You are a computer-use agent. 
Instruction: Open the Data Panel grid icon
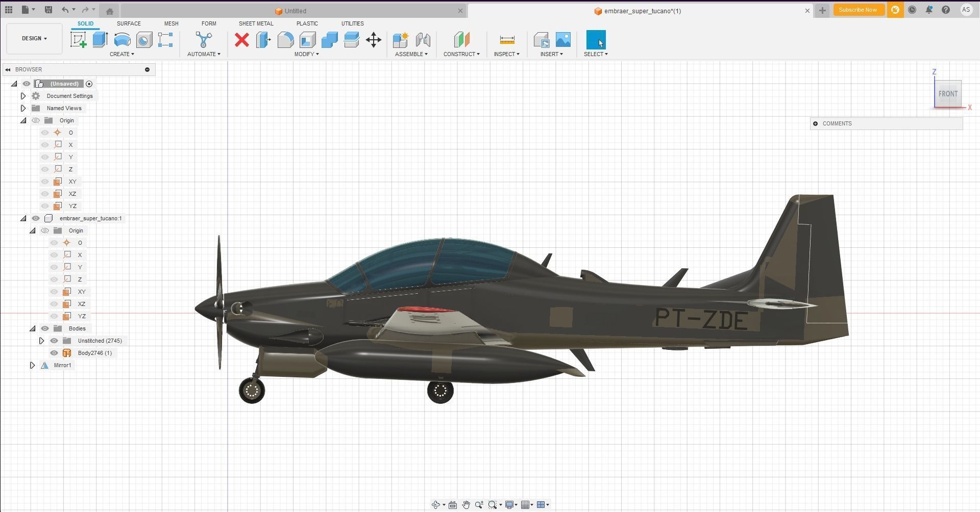point(9,10)
